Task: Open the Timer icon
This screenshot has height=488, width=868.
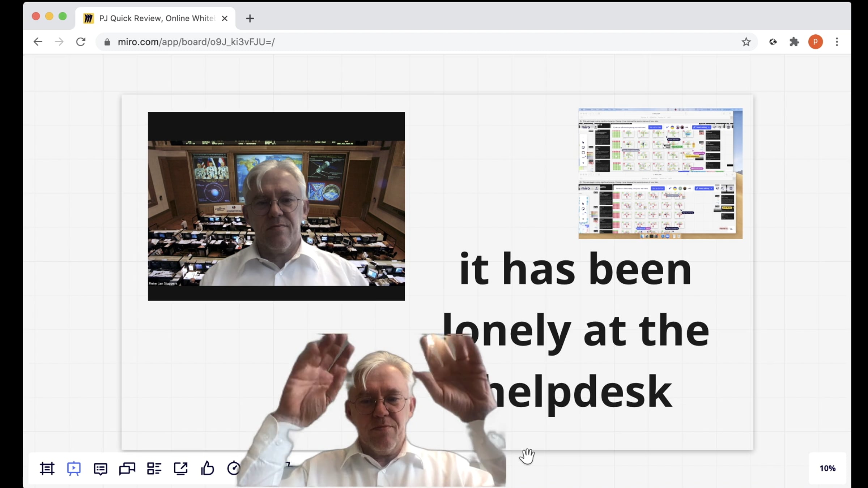Action: [233, 468]
